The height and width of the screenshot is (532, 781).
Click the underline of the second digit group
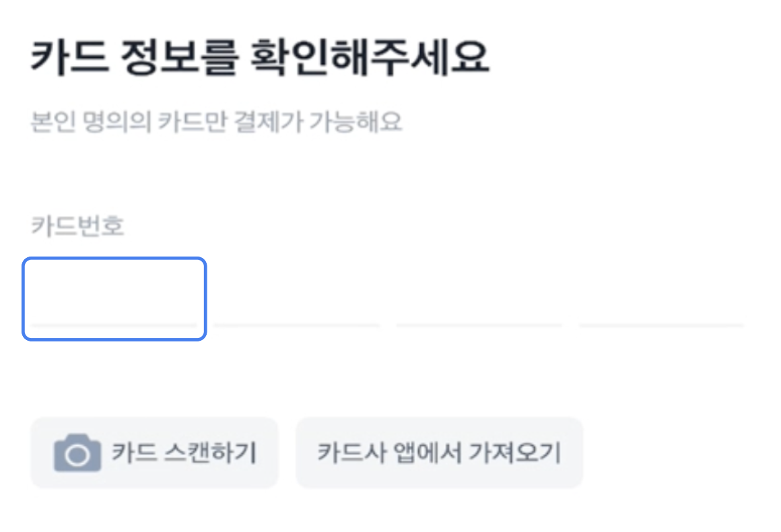click(296, 325)
